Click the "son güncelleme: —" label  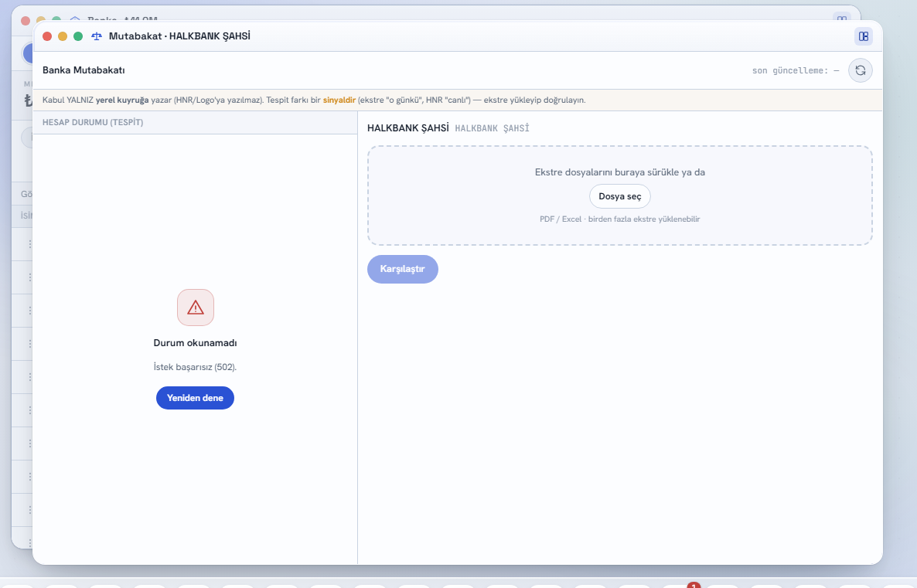pyautogui.click(x=796, y=71)
